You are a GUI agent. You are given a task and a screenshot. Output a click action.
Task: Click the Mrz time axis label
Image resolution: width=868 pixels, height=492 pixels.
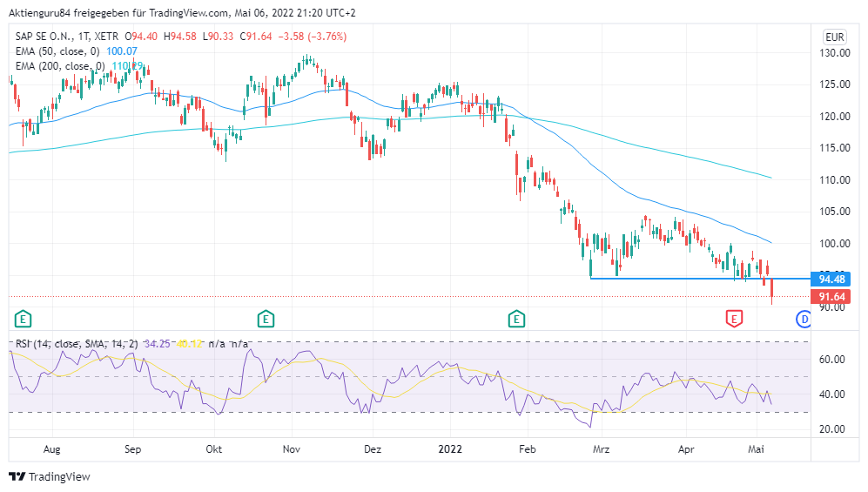tap(602, 449)
